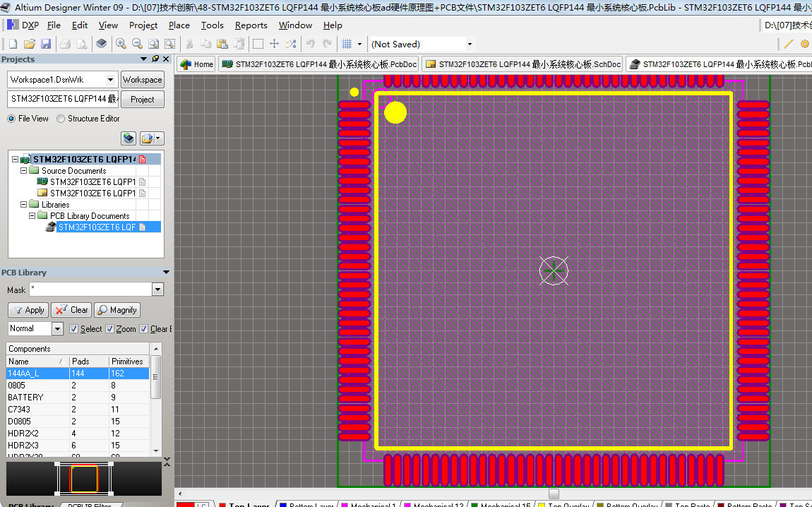Screen dimensions: 812x507
Task: Click the grid settings icon
Action: tap(347, 44)
